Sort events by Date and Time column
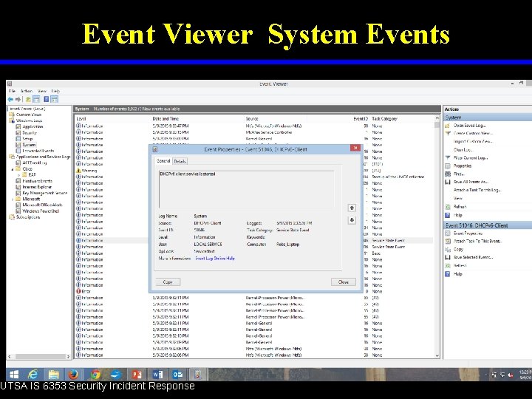 [166, 119]
